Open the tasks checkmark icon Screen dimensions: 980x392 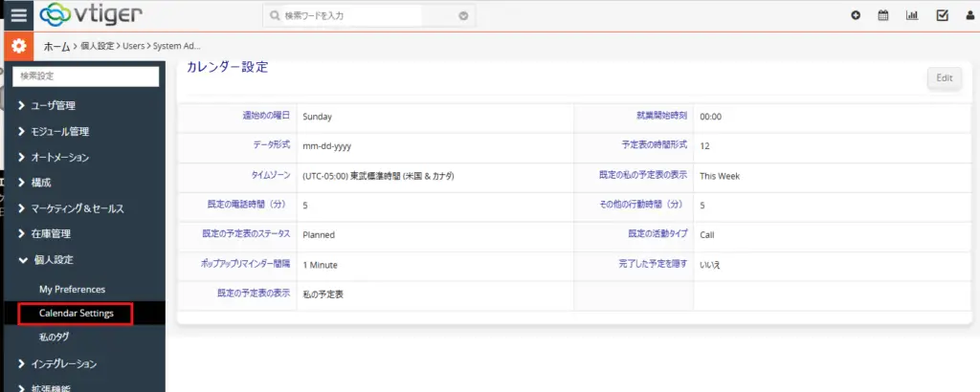pyautogui.click(x=942, y=15)
